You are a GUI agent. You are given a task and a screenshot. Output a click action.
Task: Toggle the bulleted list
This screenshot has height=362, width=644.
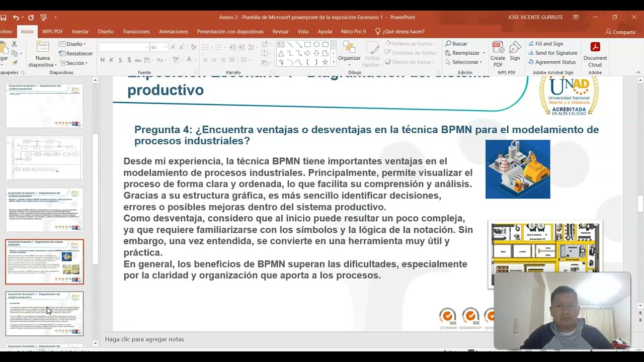coord(206,47)
